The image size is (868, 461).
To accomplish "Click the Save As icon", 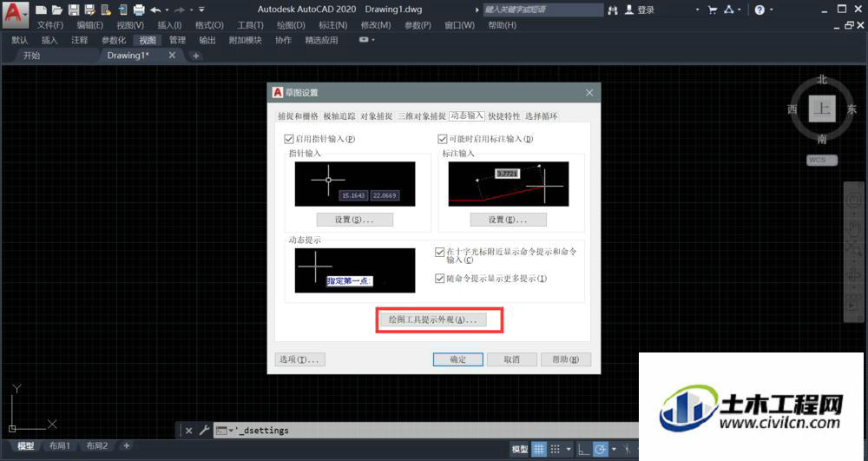I will (89, 10).
